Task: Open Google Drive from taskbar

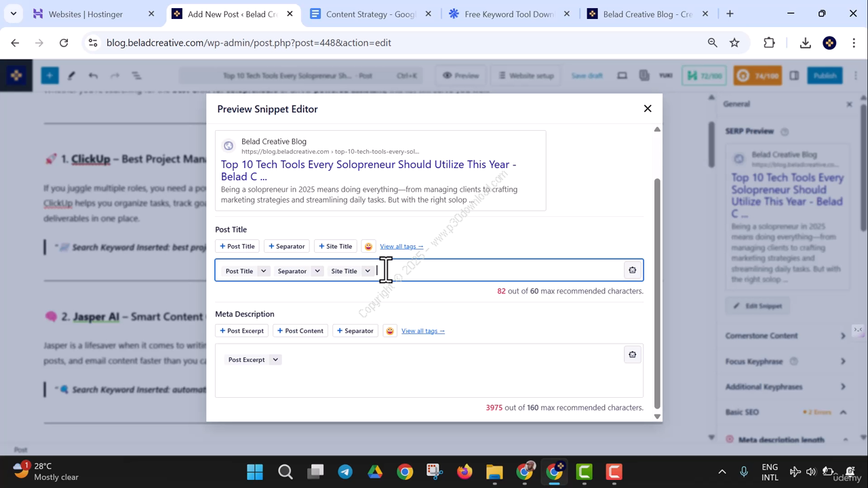Action: (375, 472)
